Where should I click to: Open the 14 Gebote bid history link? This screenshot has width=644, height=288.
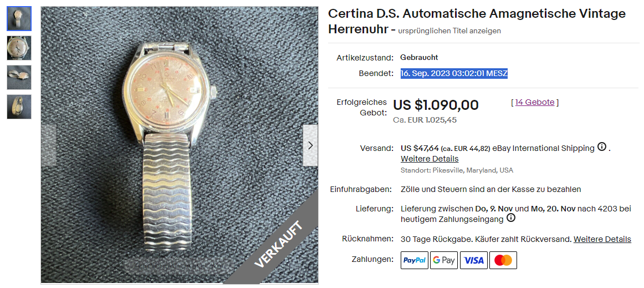(535, 103)
